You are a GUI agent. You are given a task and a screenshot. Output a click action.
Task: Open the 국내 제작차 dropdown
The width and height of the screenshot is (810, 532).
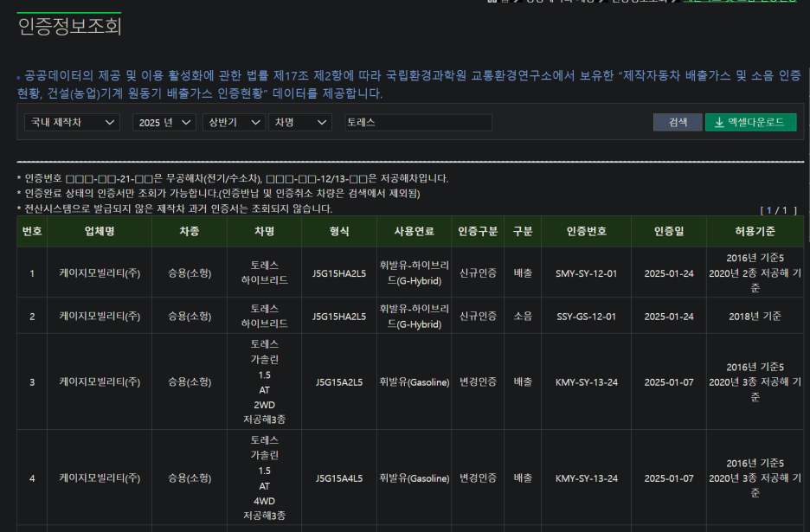[x=72, y=123]
